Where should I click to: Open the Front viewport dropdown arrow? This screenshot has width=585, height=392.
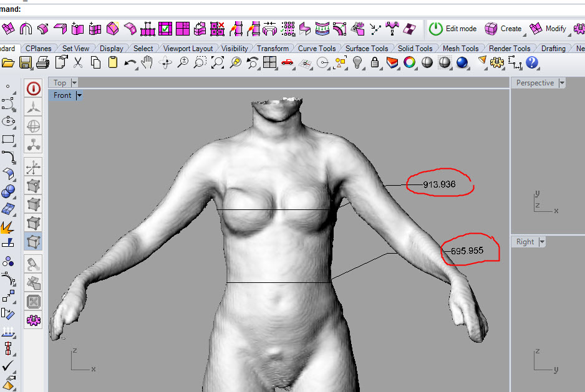click(x=79, y=95)
